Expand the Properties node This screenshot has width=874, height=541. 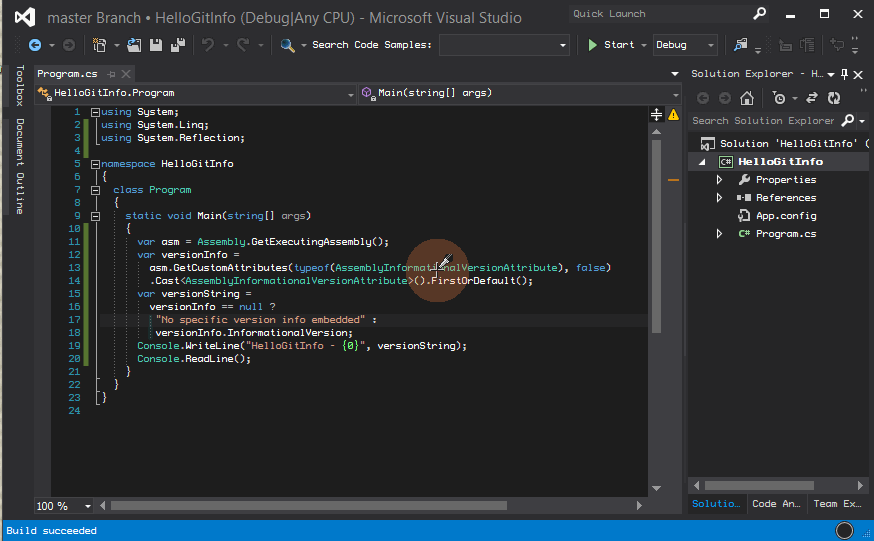[x=720, y=179]
